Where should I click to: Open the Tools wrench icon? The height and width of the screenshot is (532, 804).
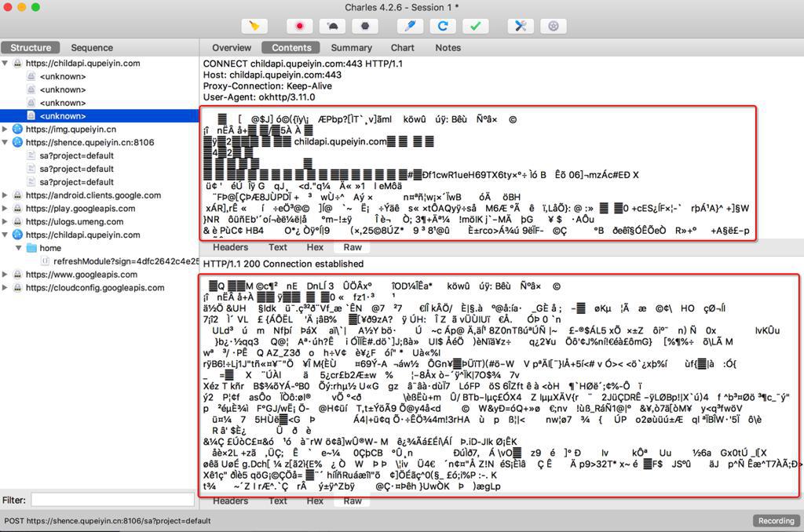(520, 26)
